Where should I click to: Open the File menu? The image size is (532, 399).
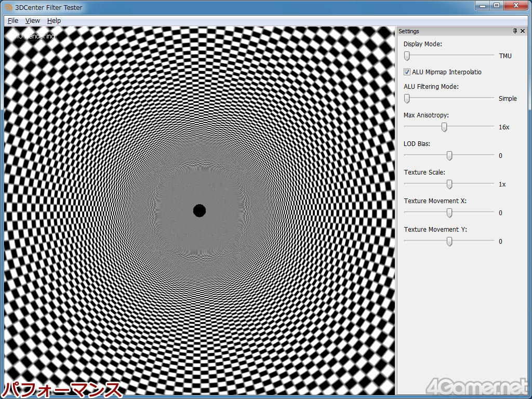pos(13,21)
